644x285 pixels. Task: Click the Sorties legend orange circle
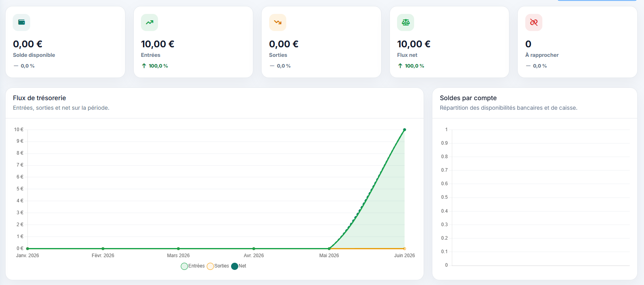pos(210,266)
